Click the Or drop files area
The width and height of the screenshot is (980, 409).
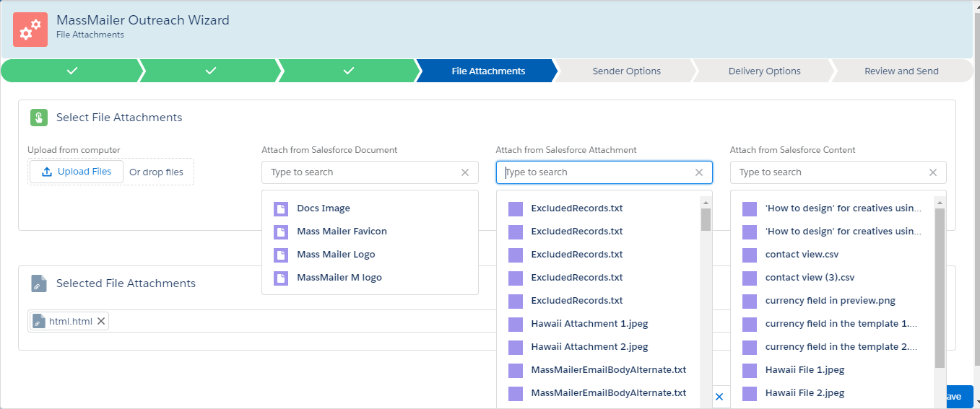click(x=156, y=172)
